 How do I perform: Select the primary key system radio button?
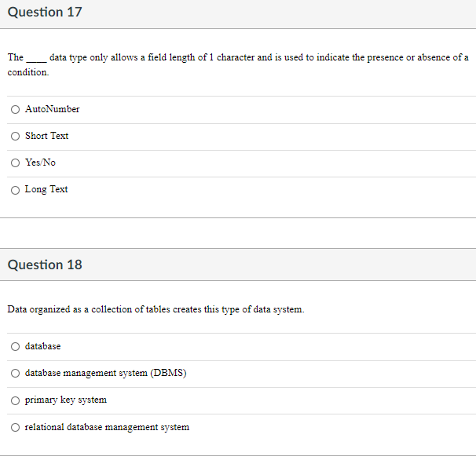pyautogui.click(x=15, y=400)
